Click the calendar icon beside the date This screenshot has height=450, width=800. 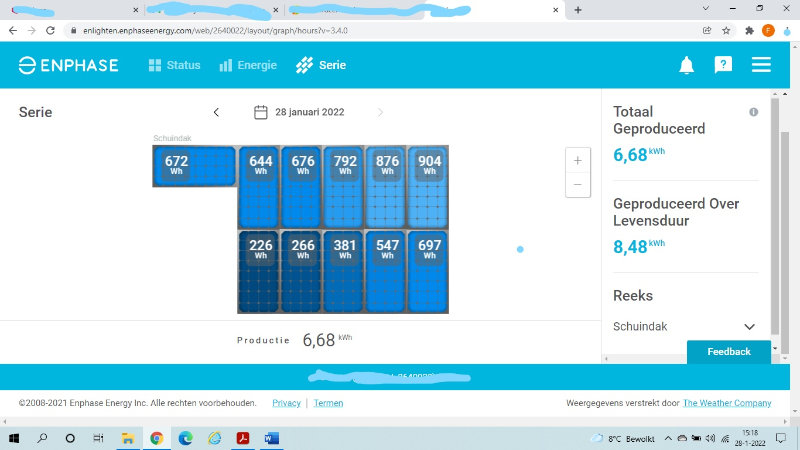260,112
